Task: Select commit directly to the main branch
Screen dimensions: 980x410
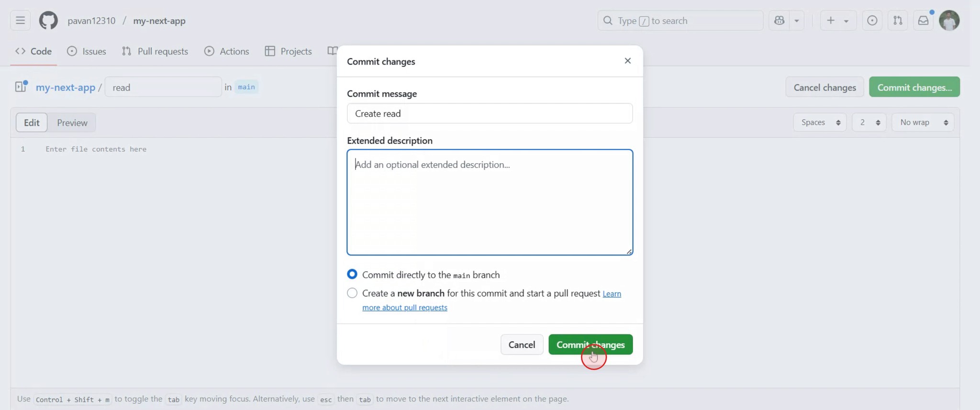Action: [352, 274]
